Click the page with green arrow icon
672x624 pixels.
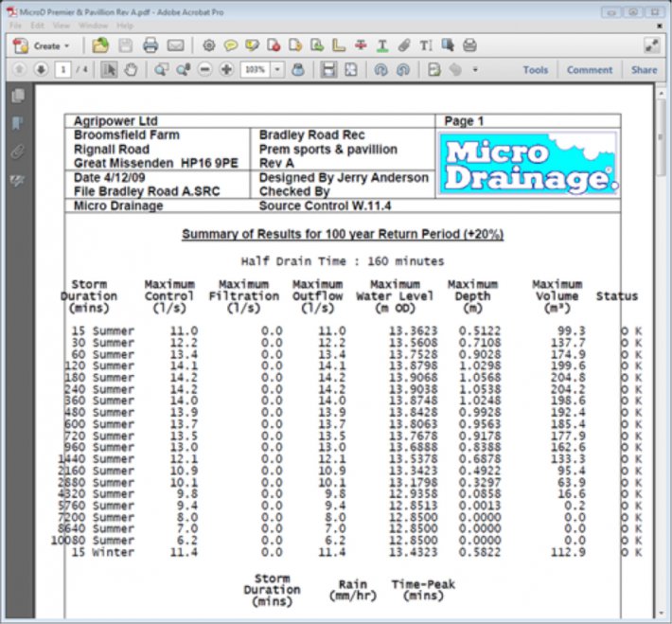(433, 69)
